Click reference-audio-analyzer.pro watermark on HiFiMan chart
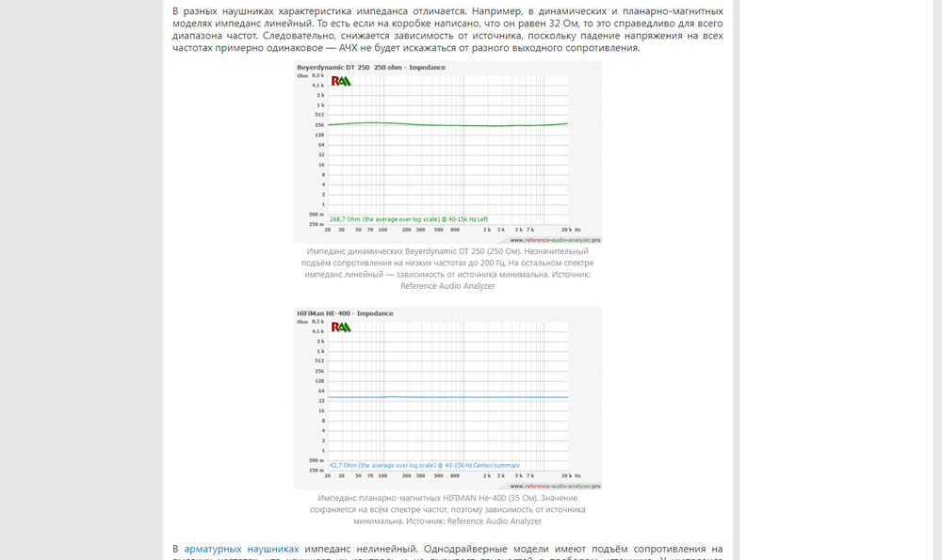 click(555, 487)
